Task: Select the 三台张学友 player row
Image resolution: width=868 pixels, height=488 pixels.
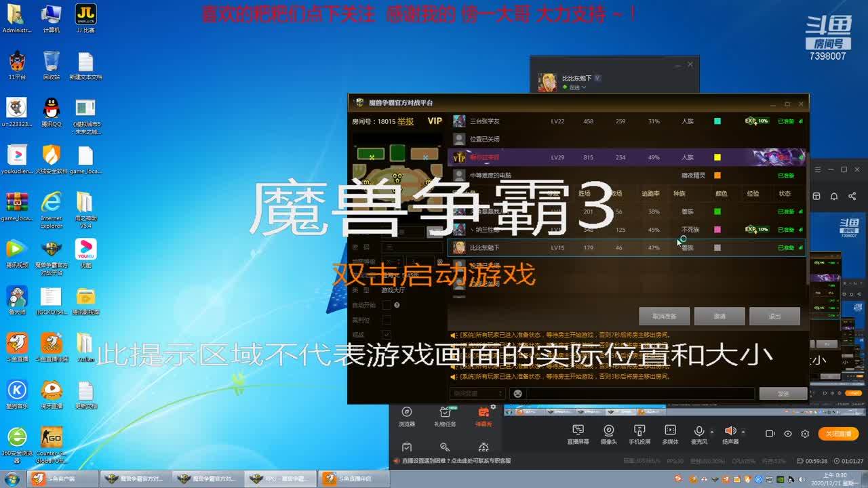Action: point(627,121)
